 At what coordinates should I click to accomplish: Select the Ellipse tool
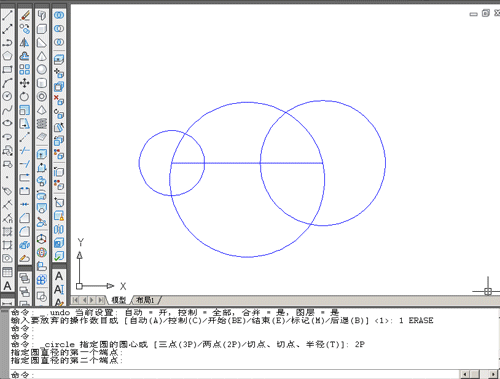(7, 123)
